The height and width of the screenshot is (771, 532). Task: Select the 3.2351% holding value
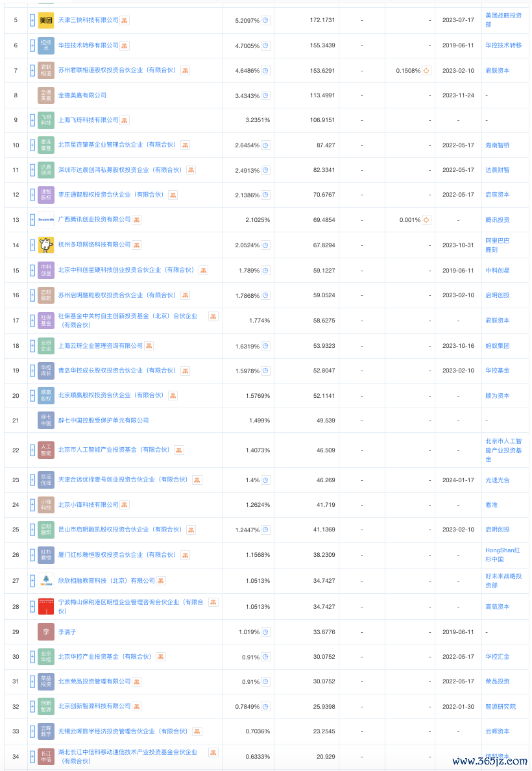258,121
